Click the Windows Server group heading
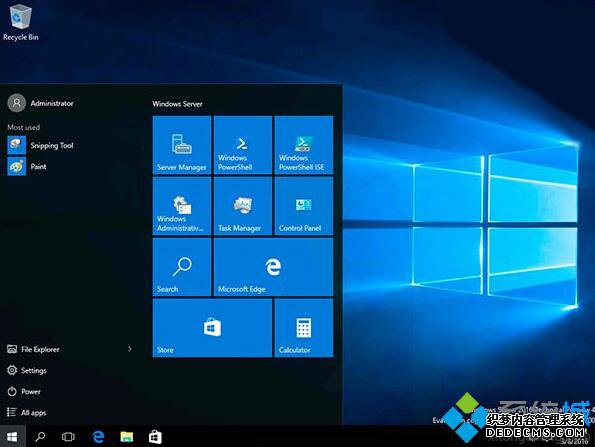The width and height of the screenshot is (595, 447). click(177, 104)
